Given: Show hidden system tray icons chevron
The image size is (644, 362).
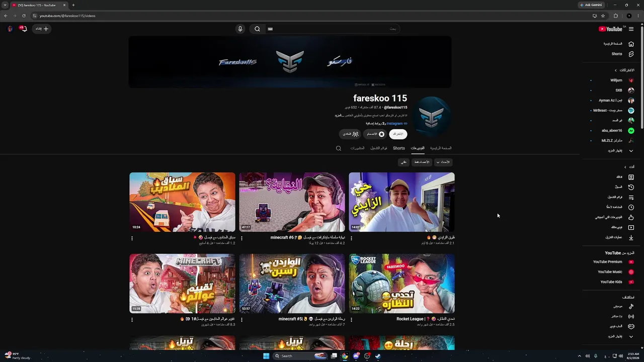Looking at the screenshot, I should (x=579, y=356).
